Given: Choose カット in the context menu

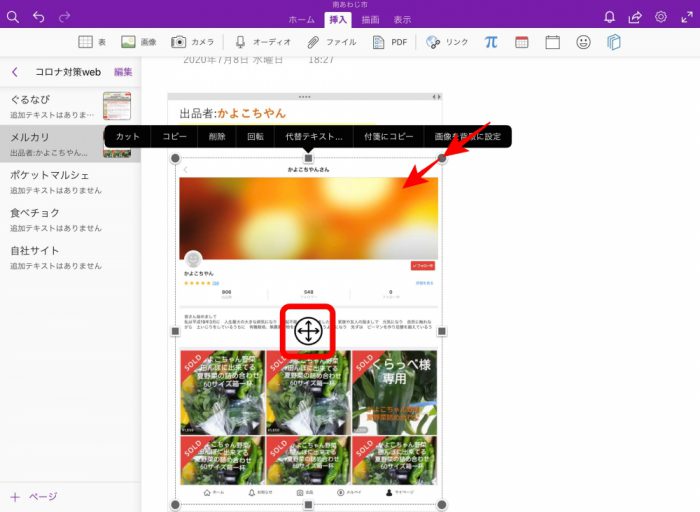Looking at the screenshot, I should [x=127, y=137].
